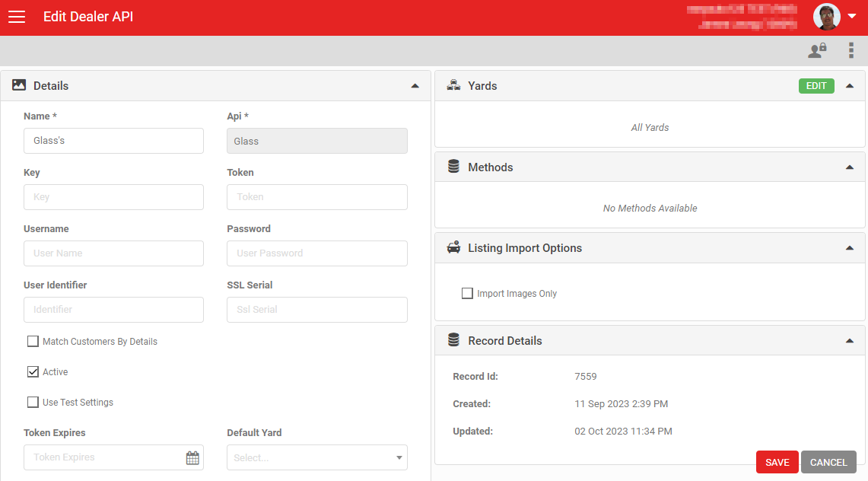Click the Record Details database icon
The height and width of the screenshot is (481, 868).
tap(453, 341)
